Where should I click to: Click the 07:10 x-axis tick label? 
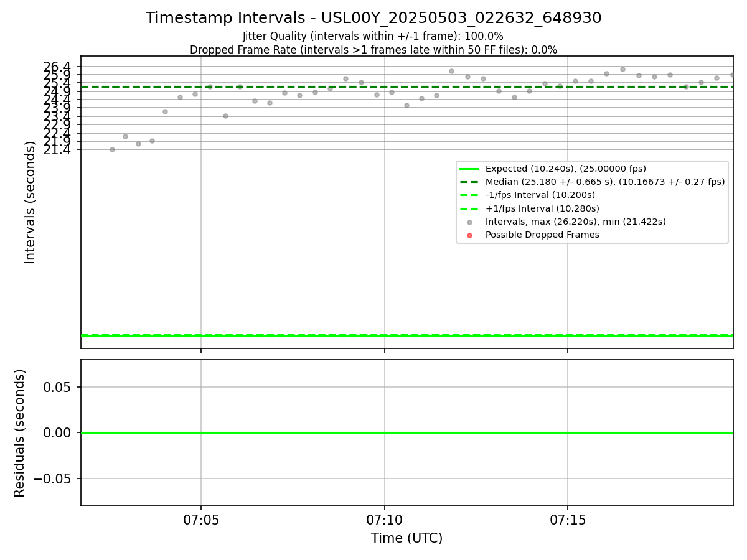tap(385, 520)
